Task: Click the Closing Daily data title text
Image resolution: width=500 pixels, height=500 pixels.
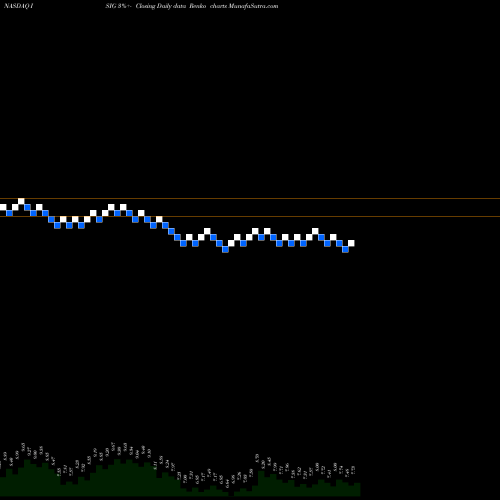Action: pyautogui.click(x=161, y=6)
